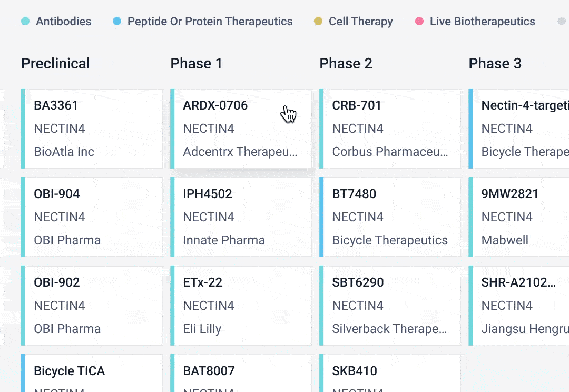
Task: Select the Preclinical column header
Action: click(55, 64)
